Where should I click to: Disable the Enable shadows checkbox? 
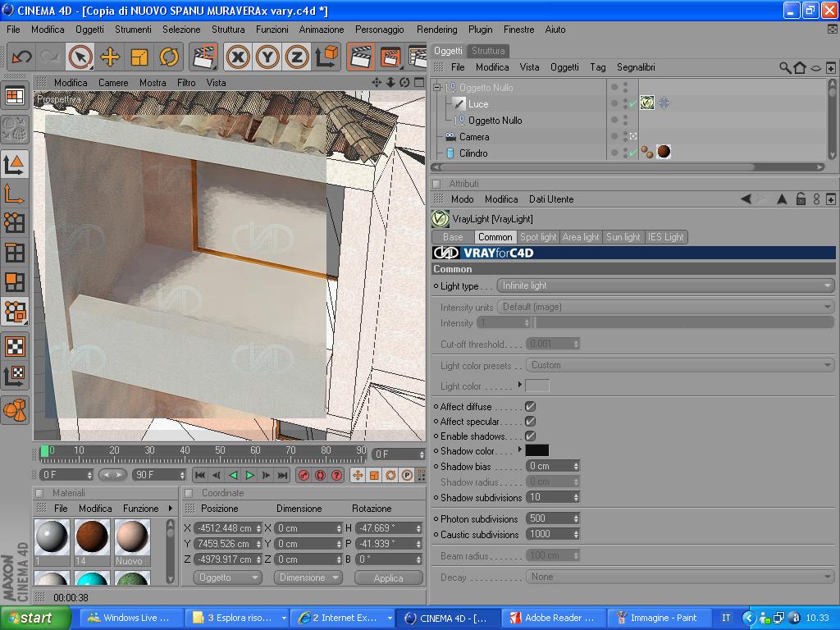530,436
